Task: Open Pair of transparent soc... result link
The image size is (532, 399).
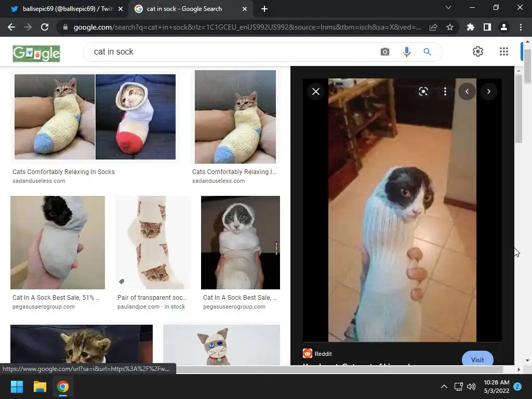Action: [152, 298]
